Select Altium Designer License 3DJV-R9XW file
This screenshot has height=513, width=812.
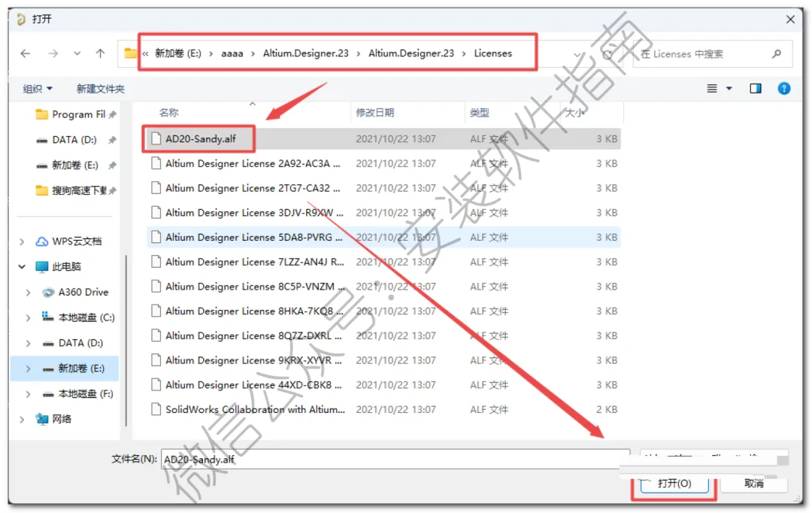pos(383,212)
